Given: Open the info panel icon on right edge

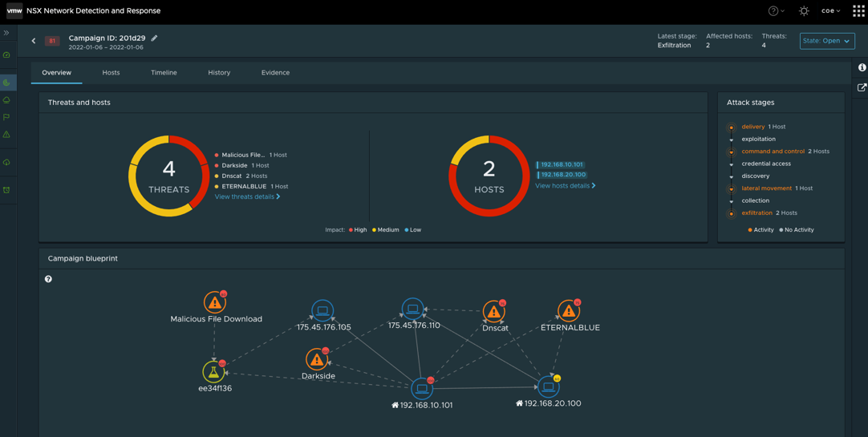Looking at the screenshot, I should [862, 67].
